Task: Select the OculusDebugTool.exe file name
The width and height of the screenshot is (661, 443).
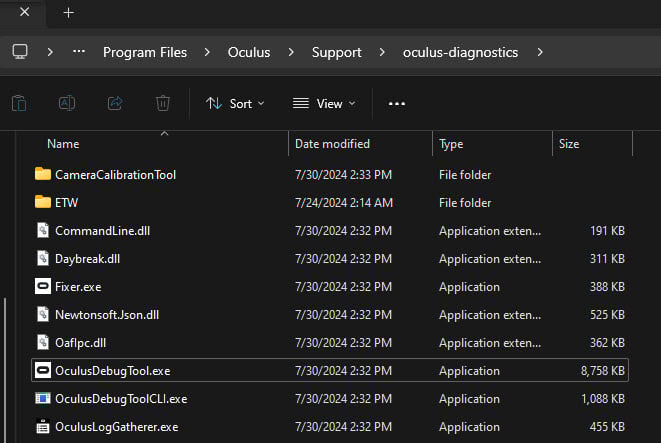Action: coord(113,371)
